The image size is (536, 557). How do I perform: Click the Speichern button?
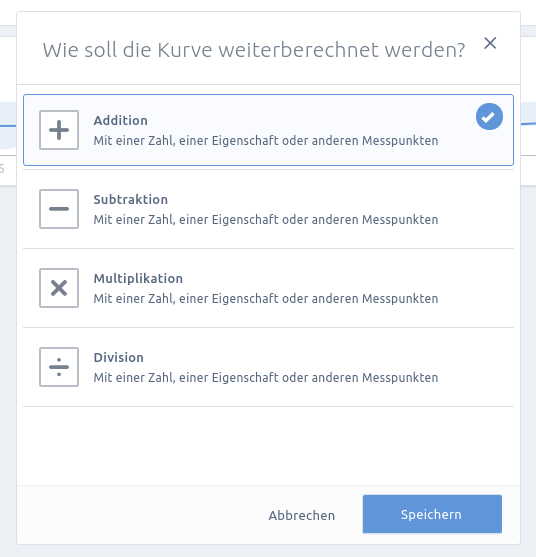pos(432,514)
